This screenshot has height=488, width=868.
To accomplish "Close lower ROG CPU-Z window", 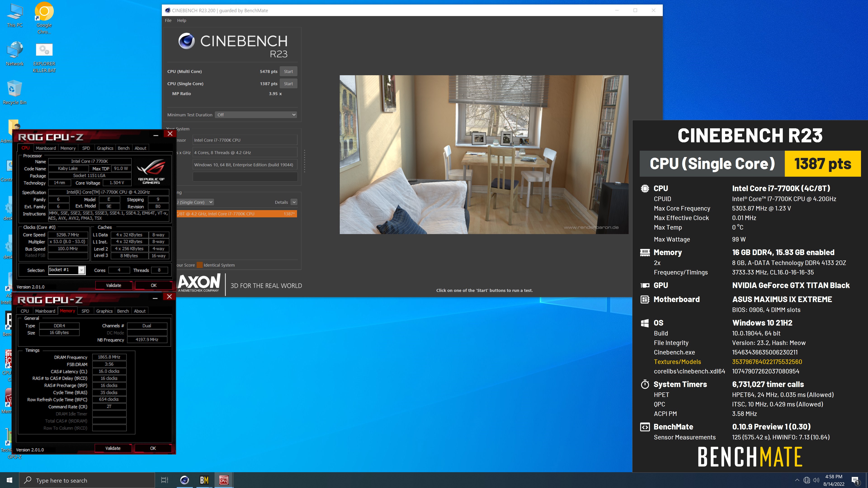I will tap(170, 297).
